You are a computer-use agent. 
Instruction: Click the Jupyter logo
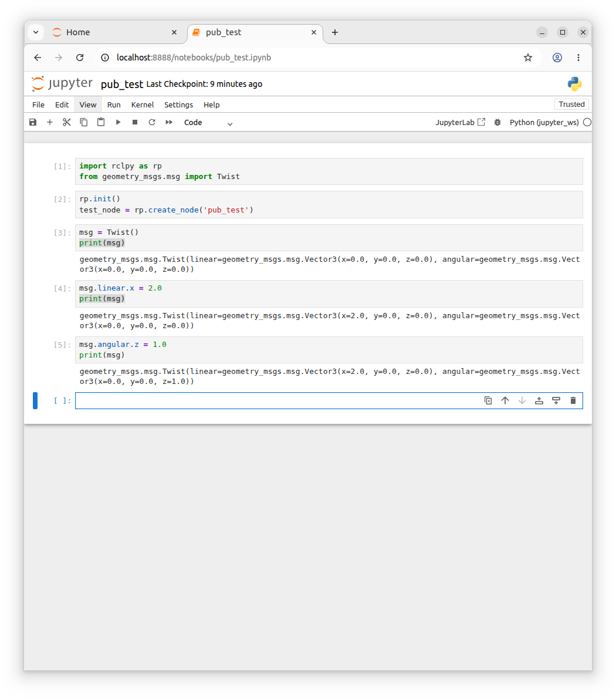pos(62,83)
